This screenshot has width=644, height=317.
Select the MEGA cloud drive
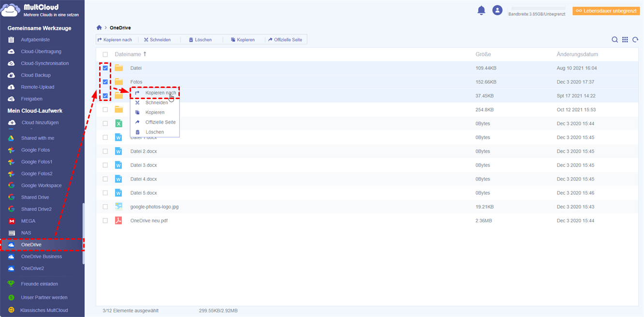point(28,221)
